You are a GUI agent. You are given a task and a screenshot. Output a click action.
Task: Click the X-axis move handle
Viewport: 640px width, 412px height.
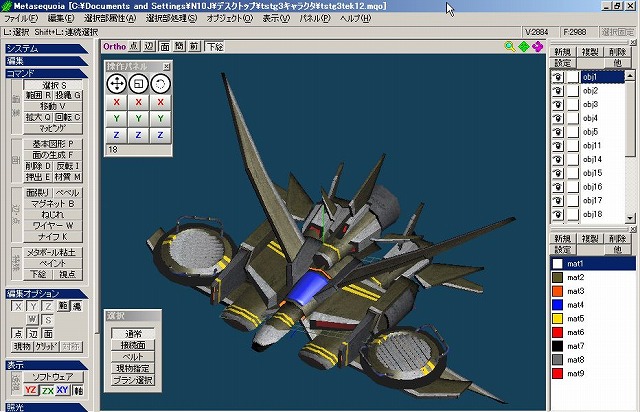coord(116,102)
